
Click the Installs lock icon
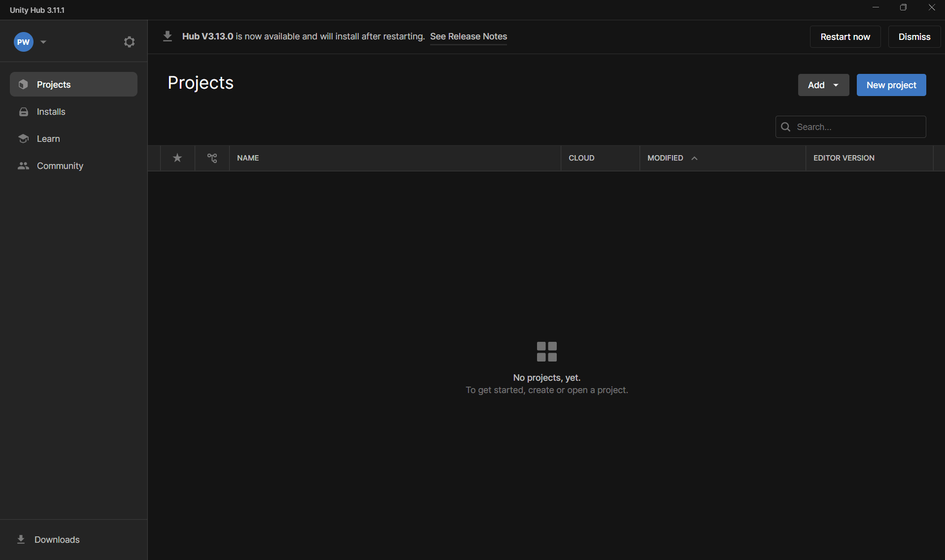click(x=23, y=112)
